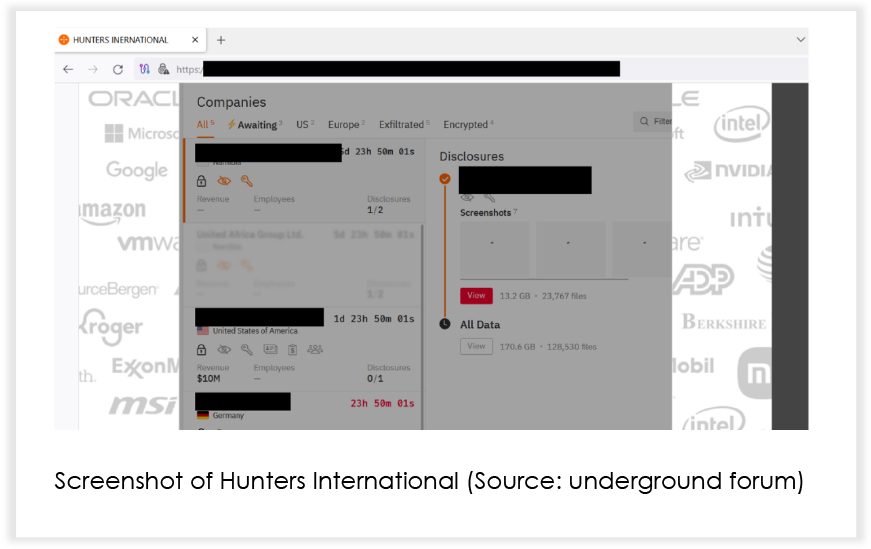Open the first screenshot thumbnail
The image size is (871, 549).
494,248
